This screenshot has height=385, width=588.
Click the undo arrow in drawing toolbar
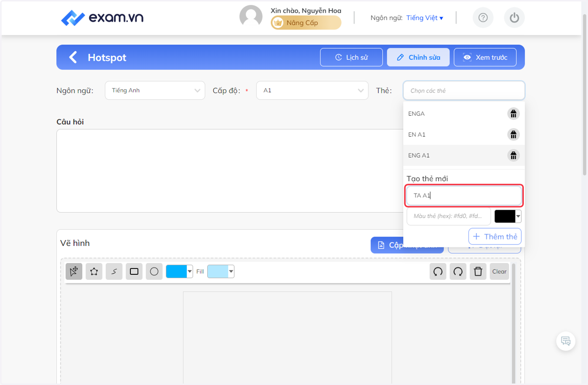pyautogui.click(x=438, y=271)
